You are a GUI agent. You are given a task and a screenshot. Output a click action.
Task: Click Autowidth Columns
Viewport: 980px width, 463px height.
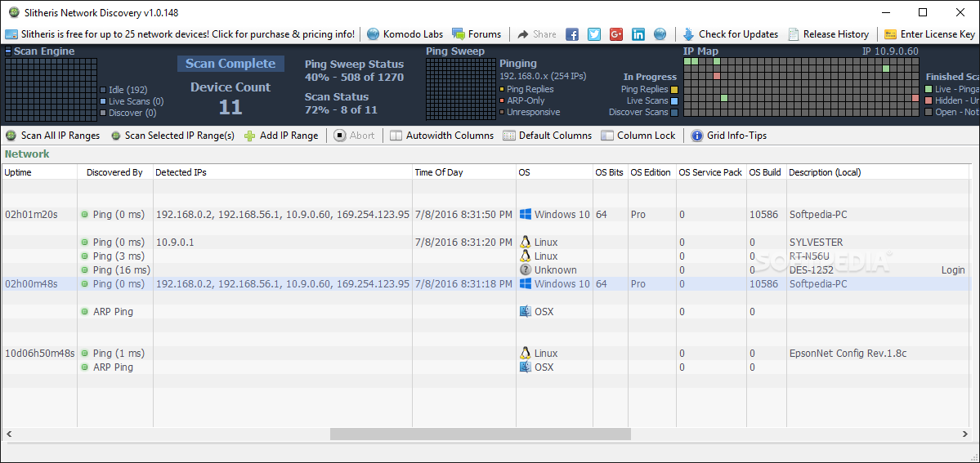pyautogui.click(x=442, y=136)
